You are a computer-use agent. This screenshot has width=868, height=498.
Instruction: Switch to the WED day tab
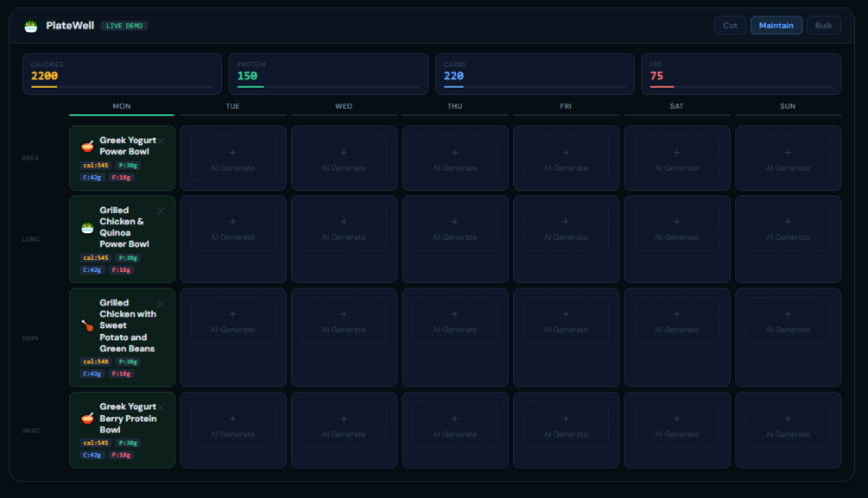click(344, 107)
